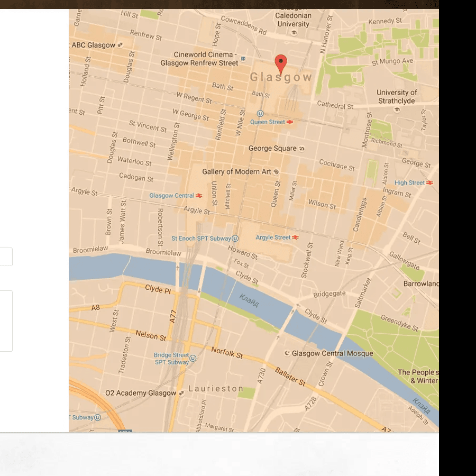476x476 pixels.
Task: Select the Queen Street subway station icon
Action: click(260, 114)
